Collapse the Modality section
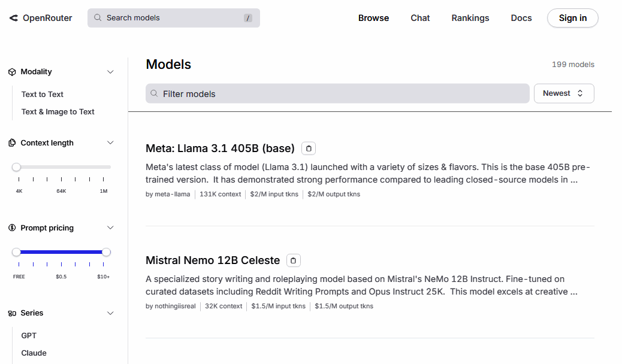The width and height of the screenshot is (622, 364). click(x=110, y=71)
